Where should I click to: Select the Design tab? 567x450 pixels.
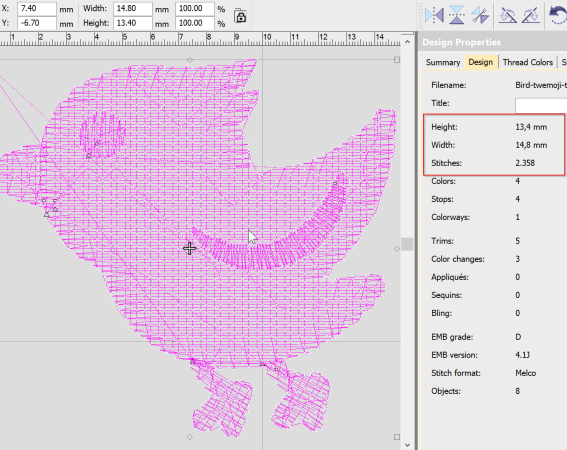[x=481, y=62]
